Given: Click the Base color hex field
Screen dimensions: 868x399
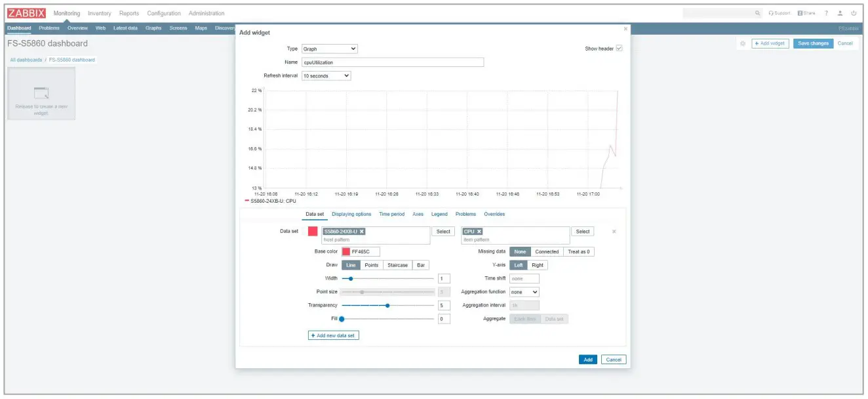Looking at the screenshot, I should (x=365, y=251).
